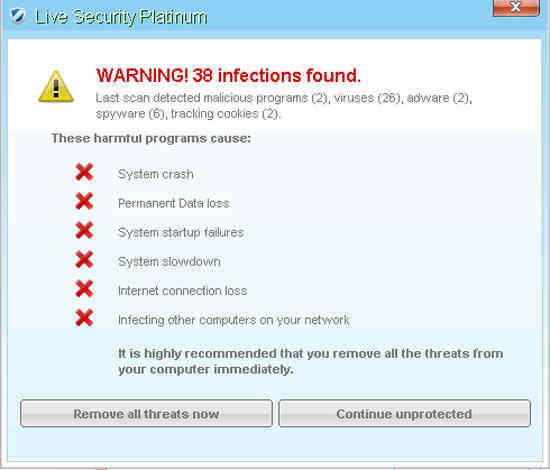
Task: Click the red X beside Infecting other computers
Action: click(84, 317)
